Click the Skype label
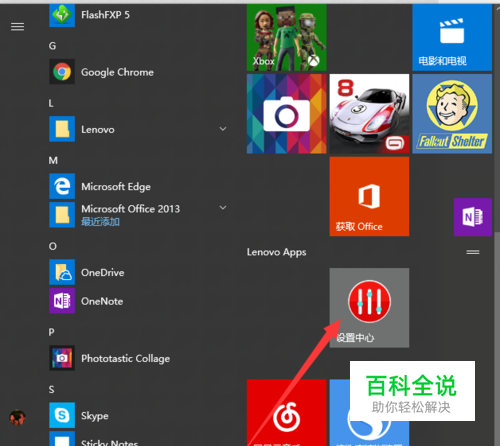The image size is (500, 446). click(95, 416)
